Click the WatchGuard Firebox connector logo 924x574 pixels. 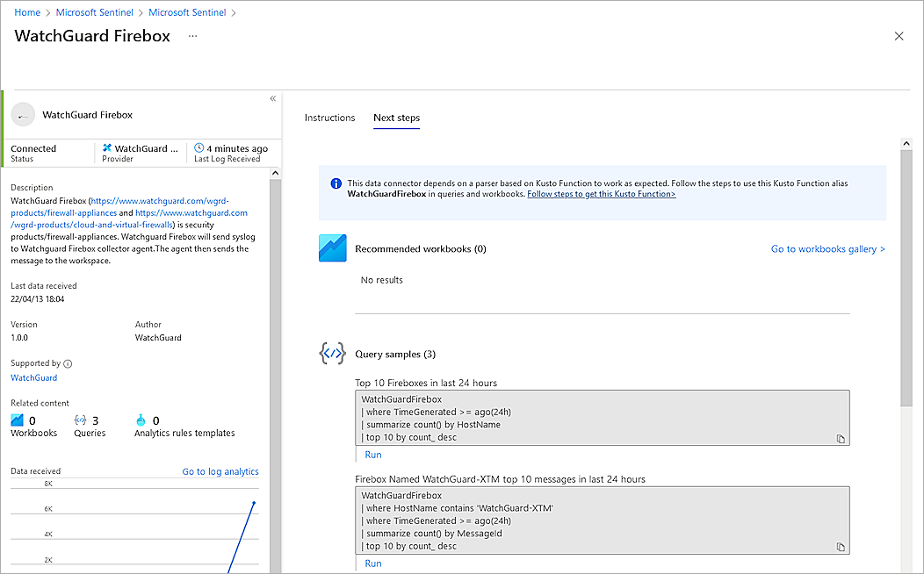tap(24, 114)
